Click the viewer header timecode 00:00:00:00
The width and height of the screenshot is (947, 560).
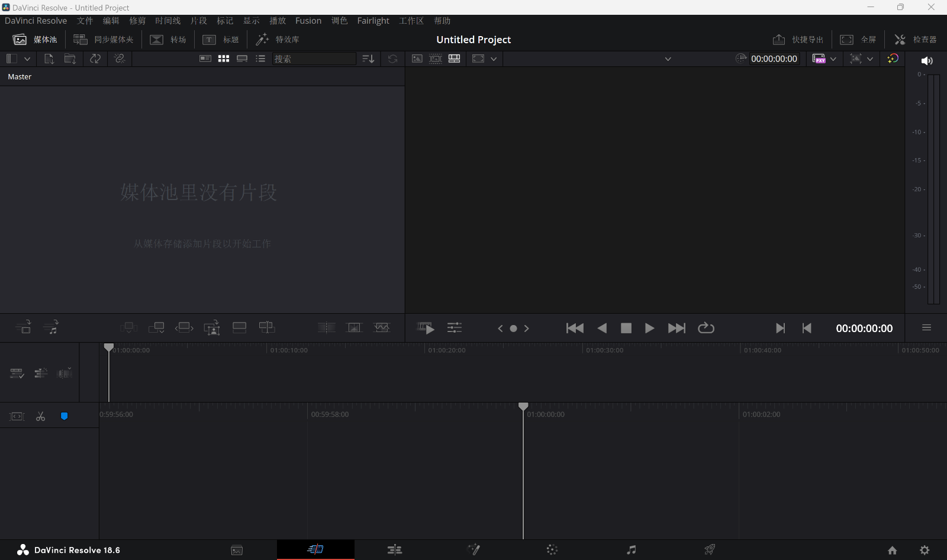pyautogui.click(x=774, y=59)
